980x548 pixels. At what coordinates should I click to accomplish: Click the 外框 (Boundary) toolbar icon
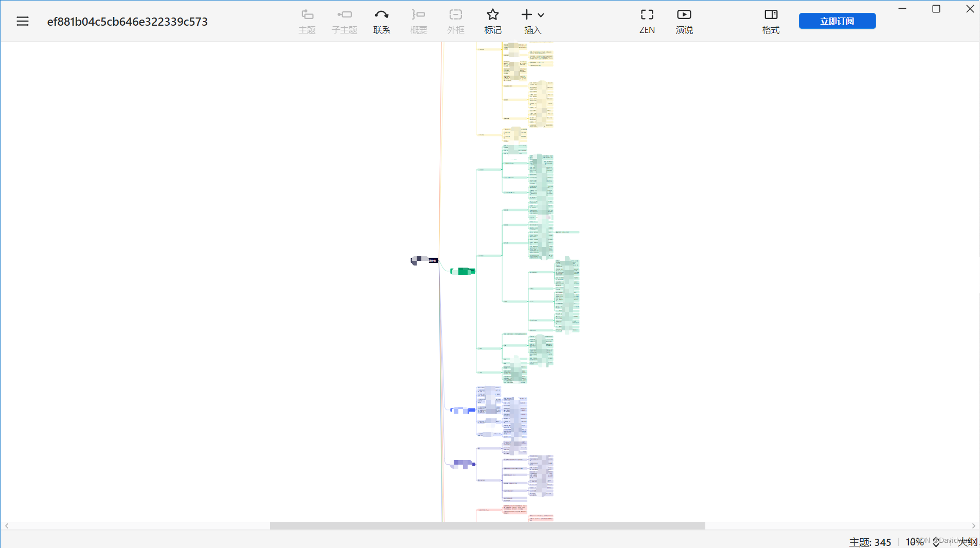coord(456,22)
